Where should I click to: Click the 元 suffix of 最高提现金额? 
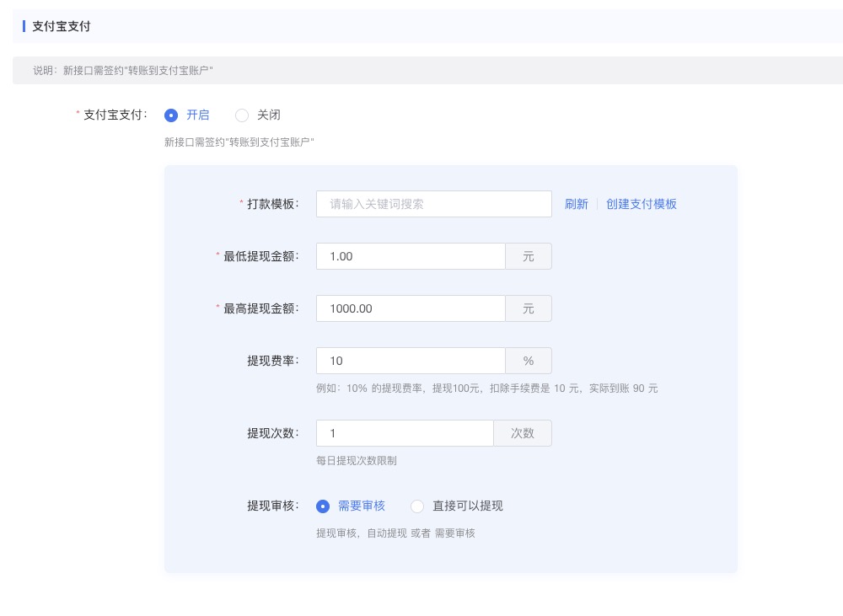(x=529, y=308)
